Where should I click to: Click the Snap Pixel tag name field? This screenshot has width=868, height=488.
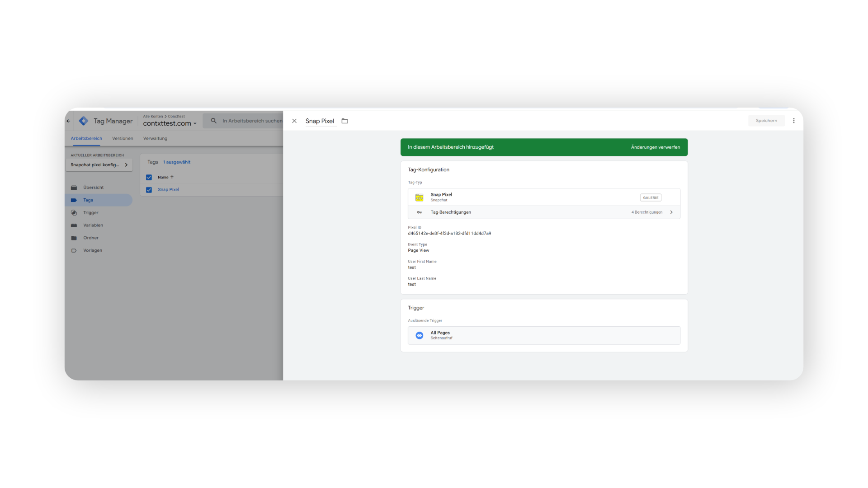[320, 121]
